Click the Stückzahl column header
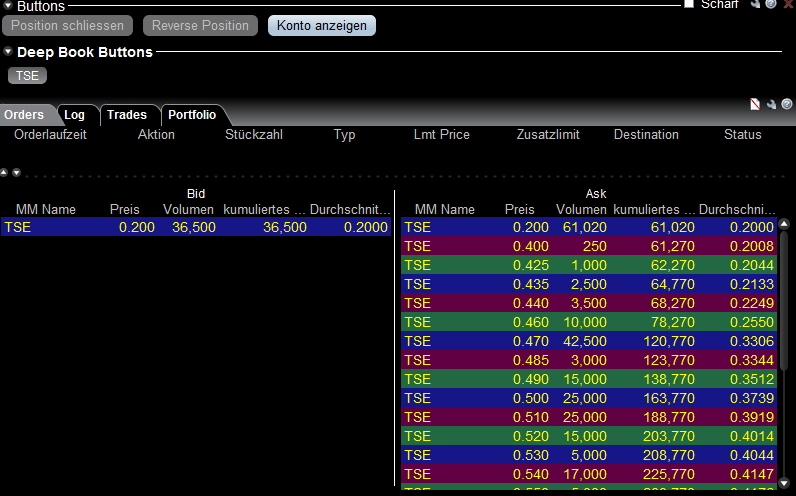 [254, 135]
